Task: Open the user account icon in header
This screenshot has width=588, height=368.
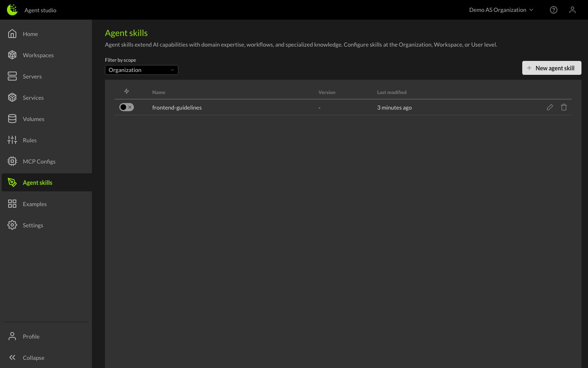Action: tap(572, 10)
